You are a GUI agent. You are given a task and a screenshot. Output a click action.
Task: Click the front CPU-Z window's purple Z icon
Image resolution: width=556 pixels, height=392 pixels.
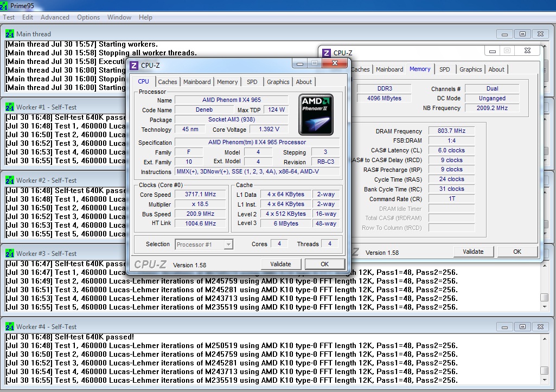[x=133, y=66]
